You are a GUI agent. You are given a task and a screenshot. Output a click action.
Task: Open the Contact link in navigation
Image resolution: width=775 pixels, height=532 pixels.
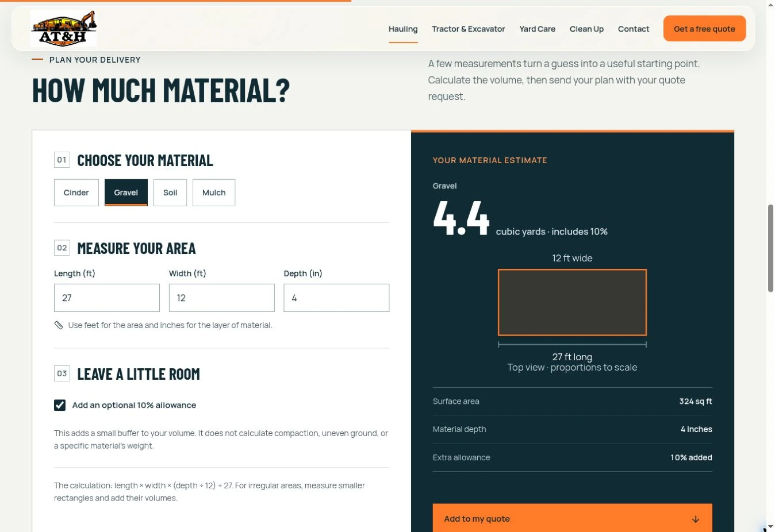(634, 29)
